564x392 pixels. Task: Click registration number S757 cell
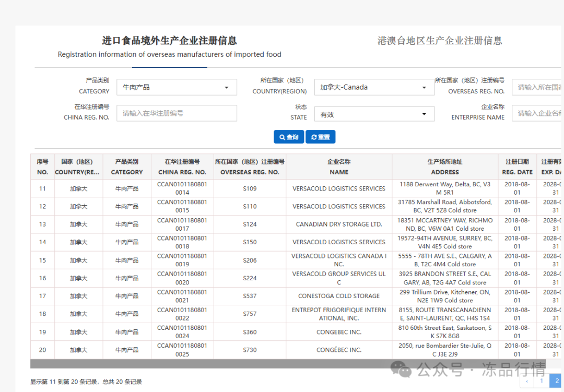tap(250, 314)
